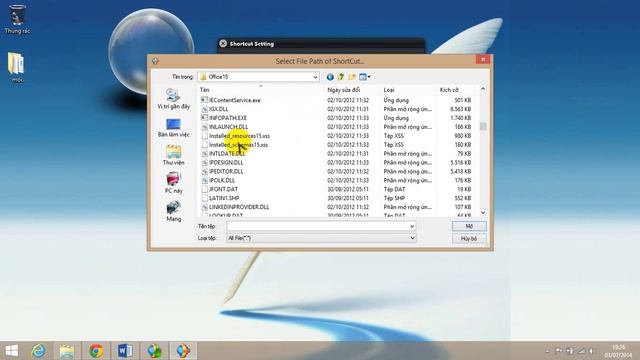
Task: Select file IEContentService.exe
Action: click(235, 100)
